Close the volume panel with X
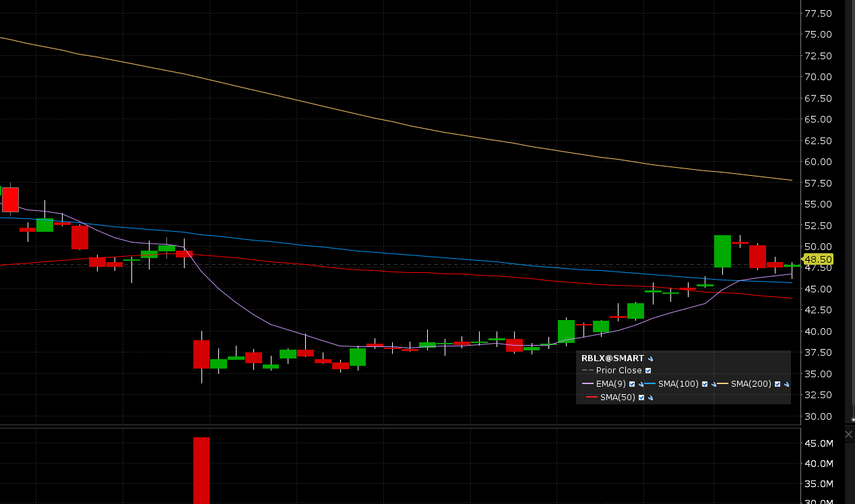855x504 pixels. (x=848, y=435)
